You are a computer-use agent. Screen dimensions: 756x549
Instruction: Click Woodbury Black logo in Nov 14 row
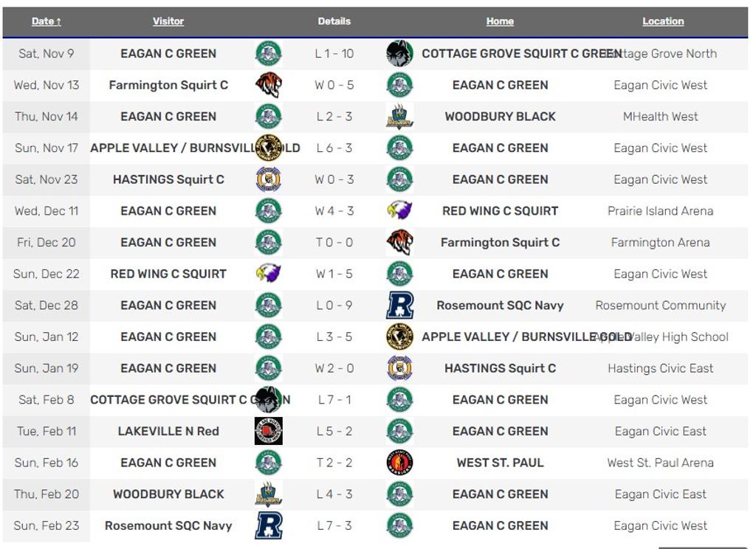click(399, 117)
